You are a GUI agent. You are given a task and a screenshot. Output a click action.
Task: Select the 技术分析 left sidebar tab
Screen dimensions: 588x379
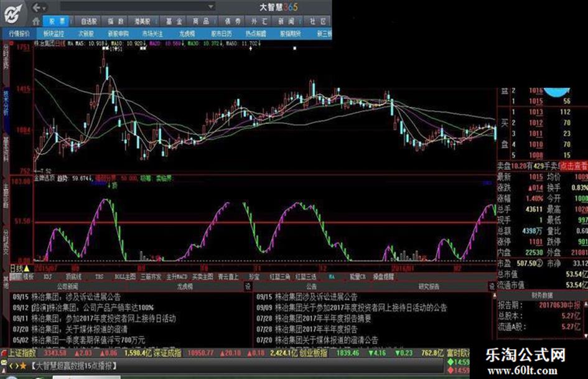click(x=6, y=103)
